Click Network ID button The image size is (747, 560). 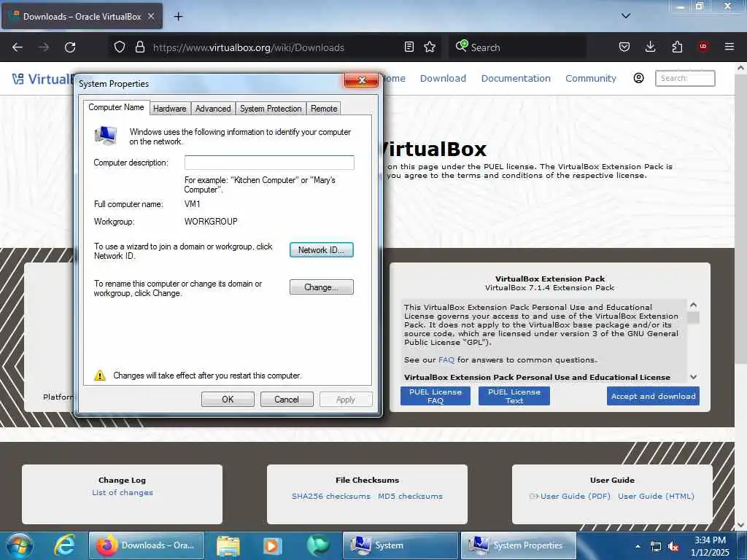[x=322, y=250]
